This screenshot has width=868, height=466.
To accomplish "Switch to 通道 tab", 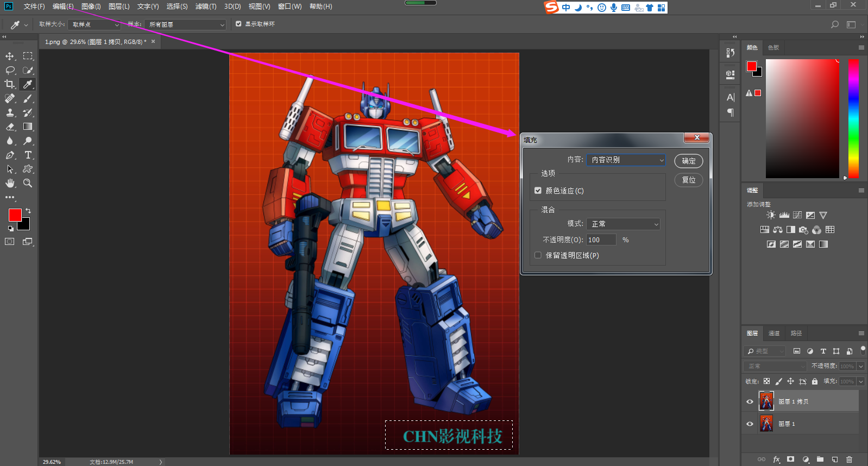I will pyautogui.click(x=774, y=333).
